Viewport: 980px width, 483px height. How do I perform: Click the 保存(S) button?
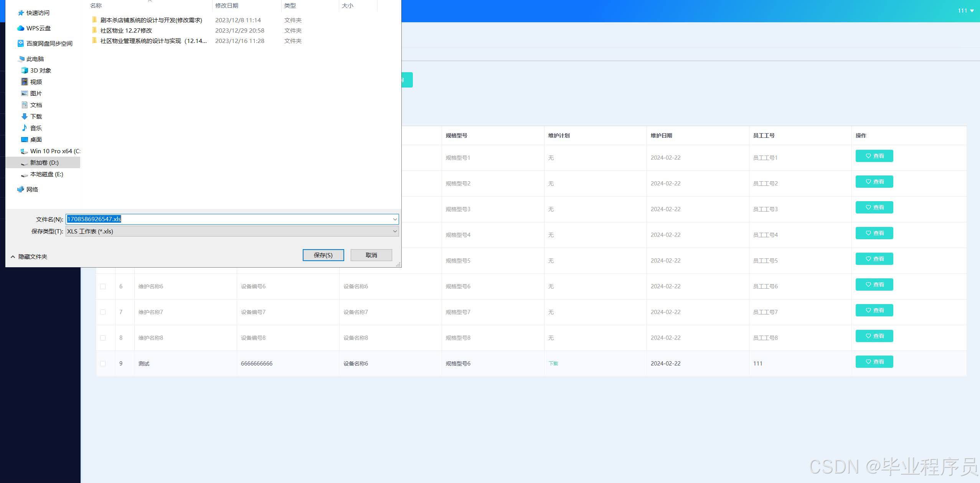pos(323,255)
